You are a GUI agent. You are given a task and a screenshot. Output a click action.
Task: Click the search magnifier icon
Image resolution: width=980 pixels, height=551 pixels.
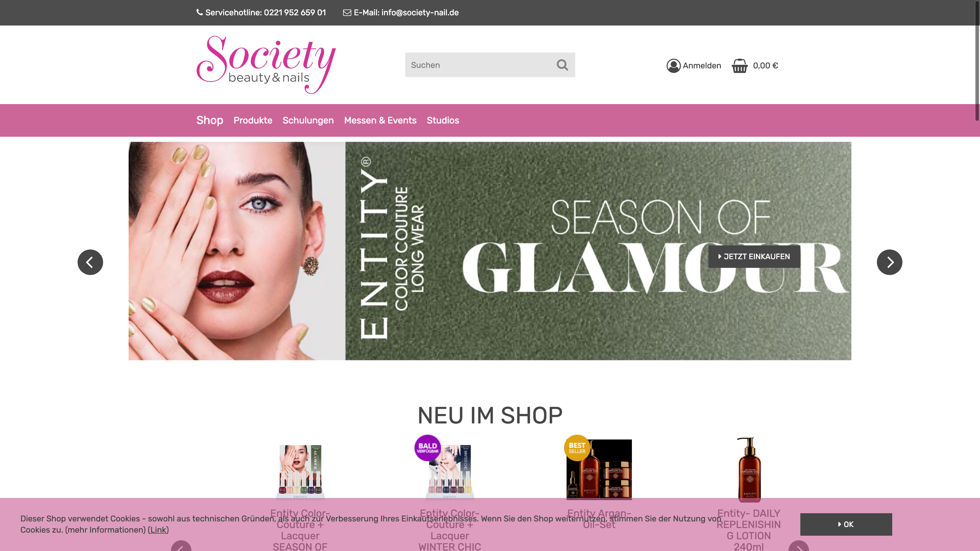tap(562, 65)
